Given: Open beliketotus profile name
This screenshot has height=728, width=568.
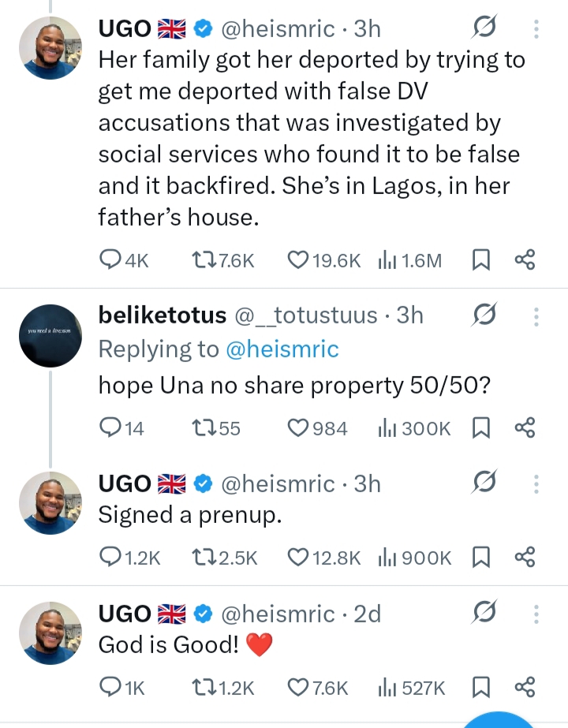Looking at the screenshot, I should click(x=162, y=315).
